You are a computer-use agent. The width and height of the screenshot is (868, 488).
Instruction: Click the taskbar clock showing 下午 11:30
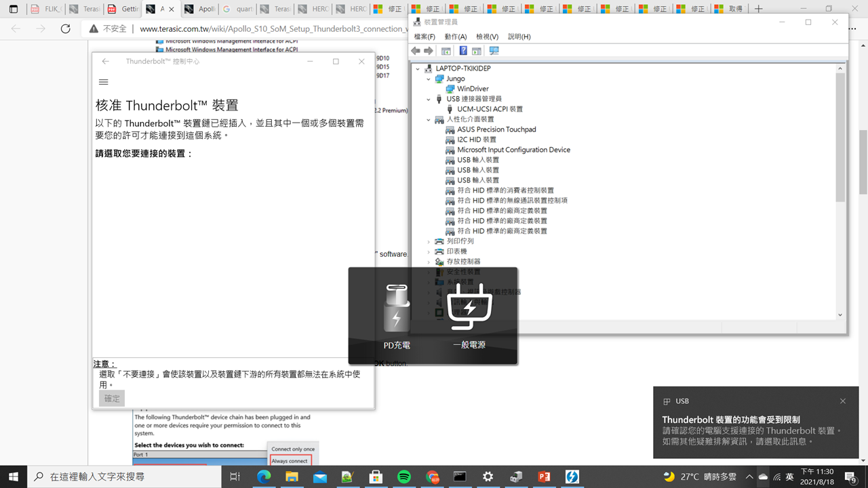click(x=817, y=476)
